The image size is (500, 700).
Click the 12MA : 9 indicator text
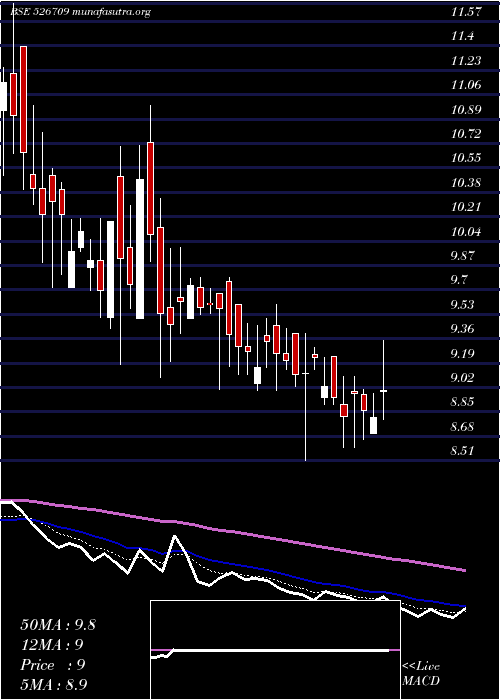point(52,645)
